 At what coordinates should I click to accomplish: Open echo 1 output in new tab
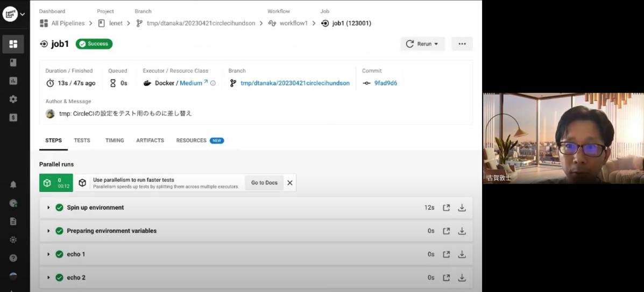point(447,254)
